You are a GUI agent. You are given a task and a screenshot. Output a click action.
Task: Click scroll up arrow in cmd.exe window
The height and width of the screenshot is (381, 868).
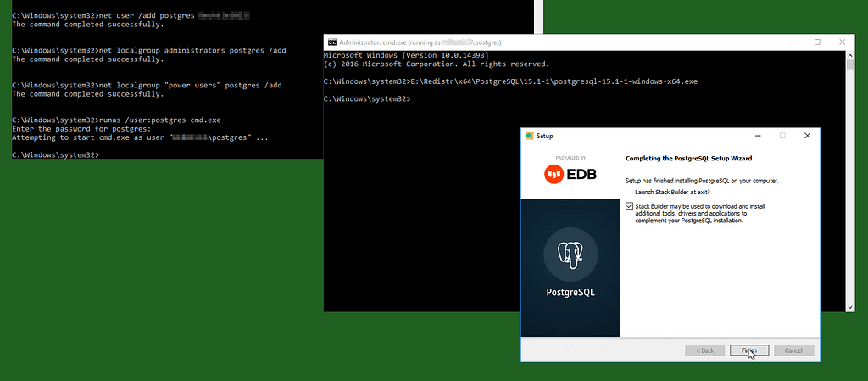point(850,55)
